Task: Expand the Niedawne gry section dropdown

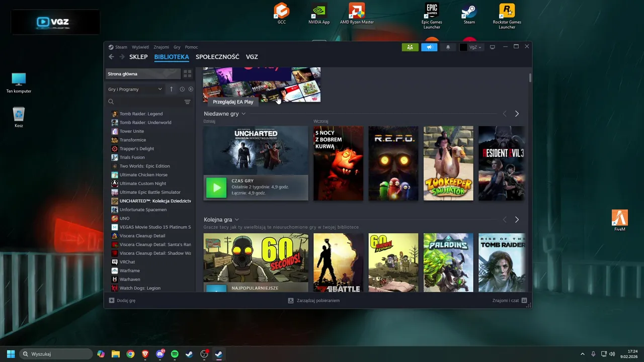Action: click(x=244, y=114)
